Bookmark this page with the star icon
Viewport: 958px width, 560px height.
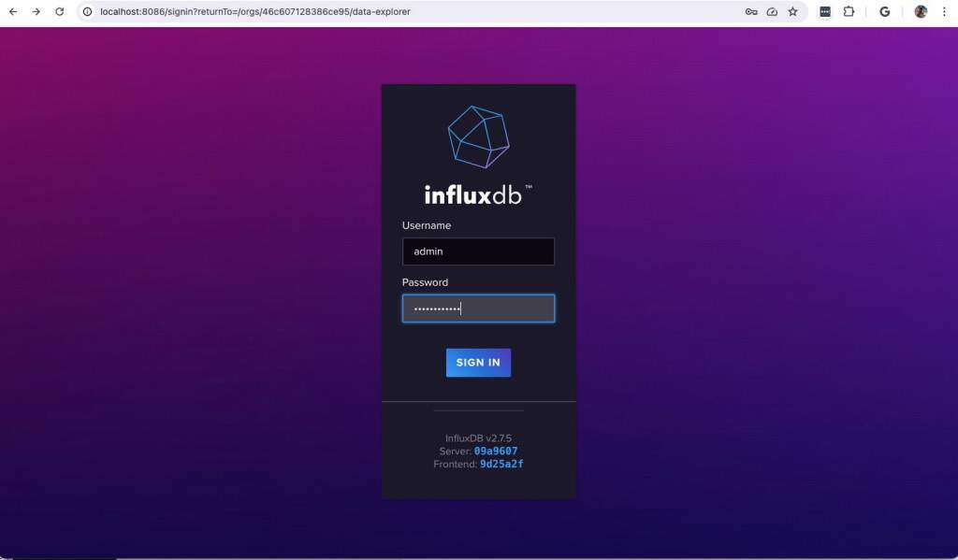793,11
